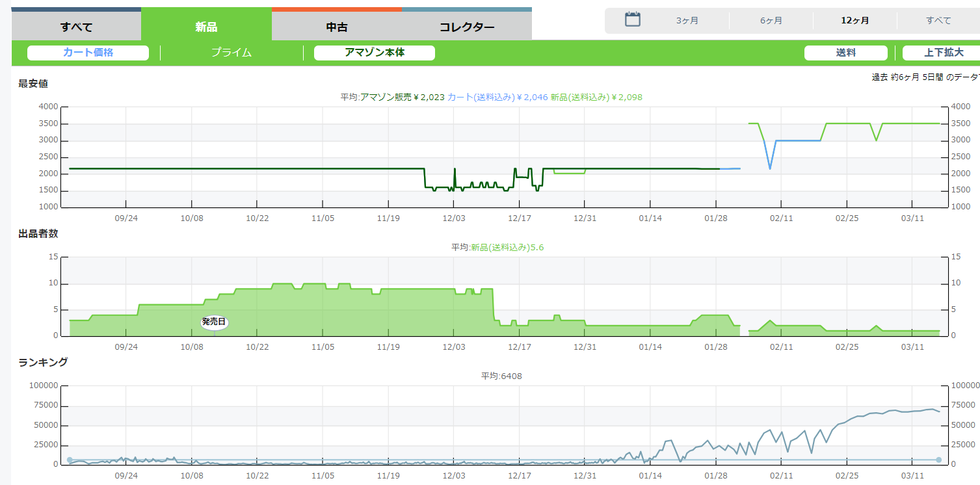Viewport: 980px width, 485px height.
Task: Click the 送料 button
Action: tap(845, 53)
